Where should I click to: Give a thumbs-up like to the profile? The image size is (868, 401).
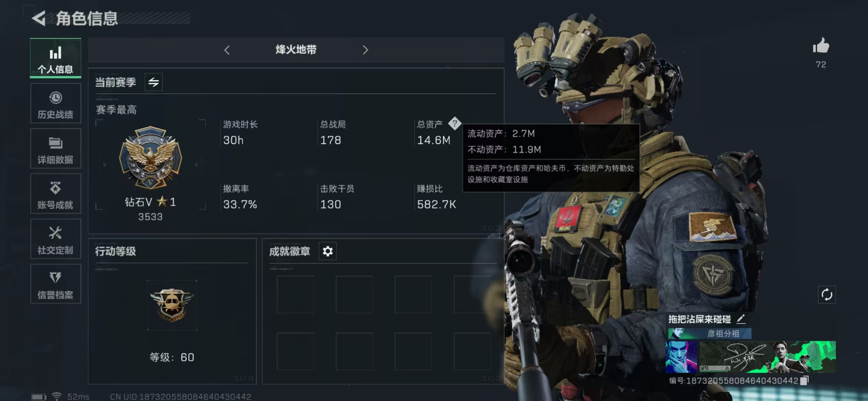pos(821,46)
